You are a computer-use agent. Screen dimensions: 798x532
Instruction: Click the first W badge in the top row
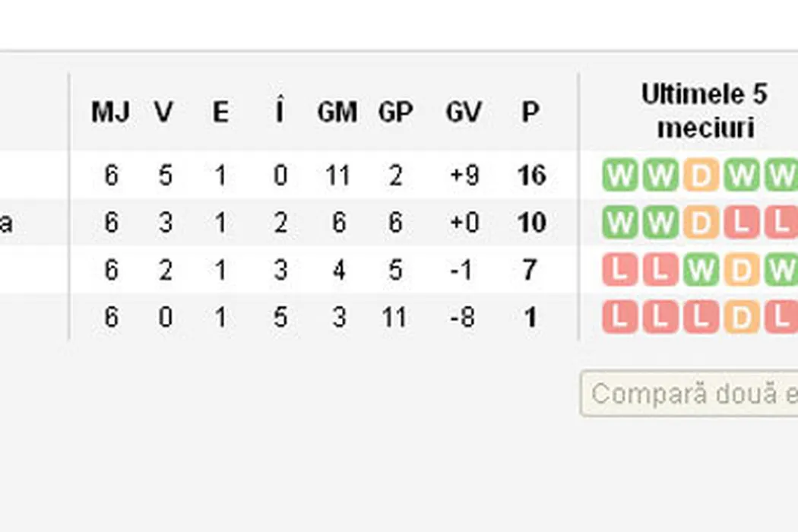(621, 176)
